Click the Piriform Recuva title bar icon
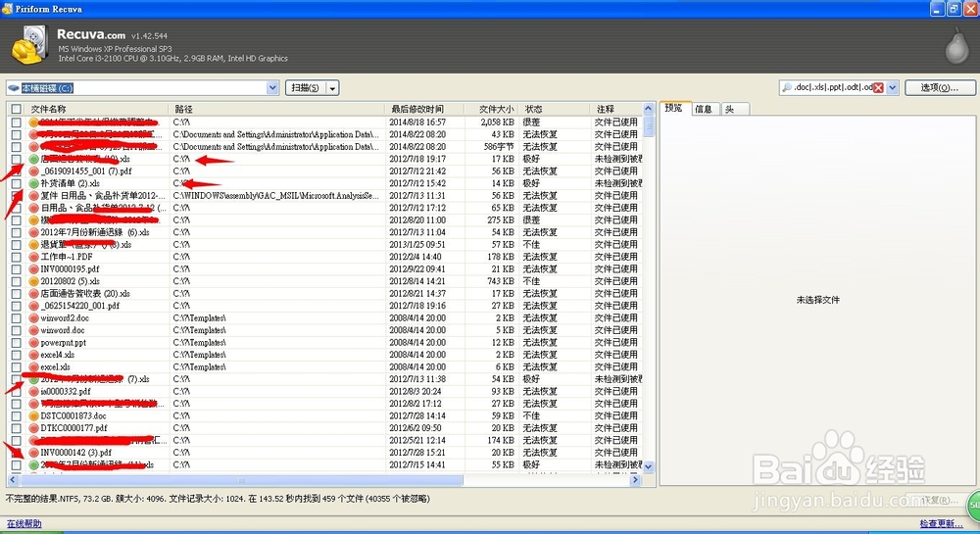The height and width of the screenshot is (534, 980). click(7, 9)
